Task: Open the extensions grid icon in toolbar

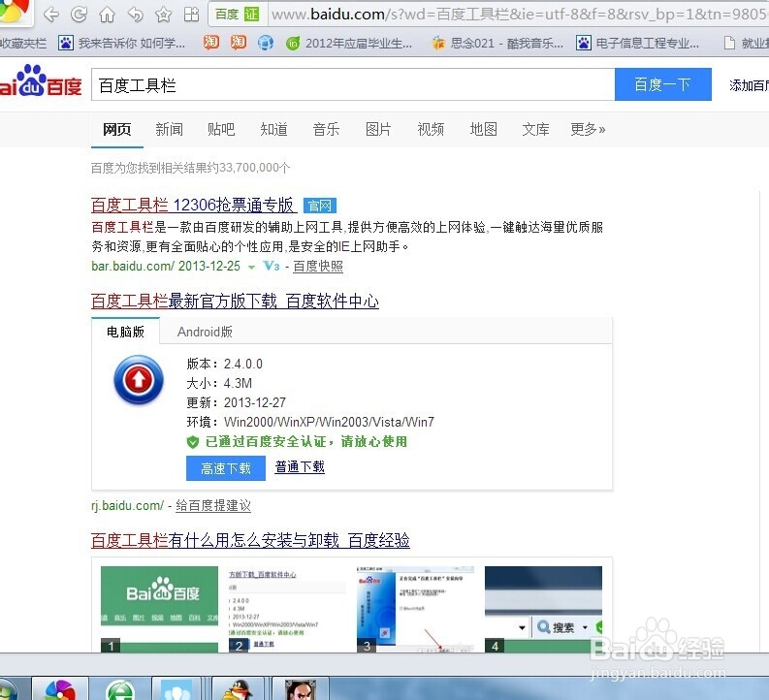Action: [191, 15]
